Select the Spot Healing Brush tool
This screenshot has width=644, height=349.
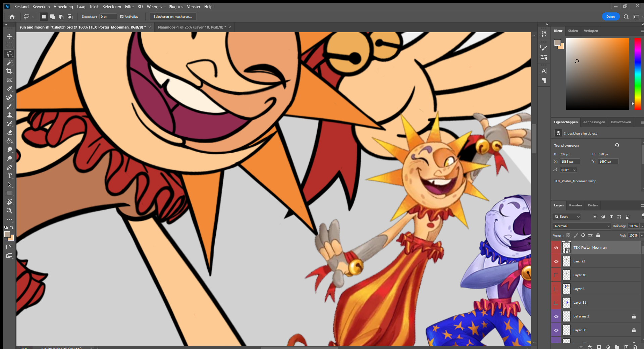coord(9,97)
